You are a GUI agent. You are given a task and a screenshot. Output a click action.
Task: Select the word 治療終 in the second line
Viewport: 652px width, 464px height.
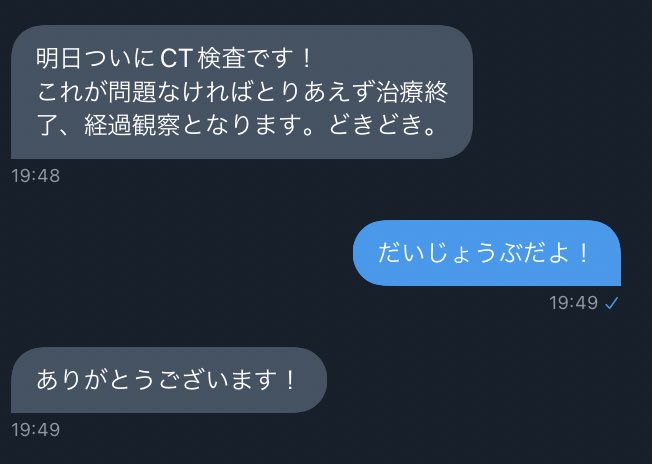point(412,92)
